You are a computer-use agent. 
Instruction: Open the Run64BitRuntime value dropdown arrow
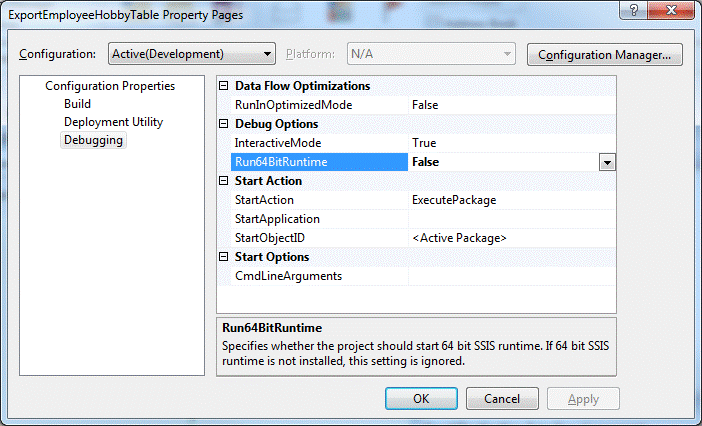point(606,162)
